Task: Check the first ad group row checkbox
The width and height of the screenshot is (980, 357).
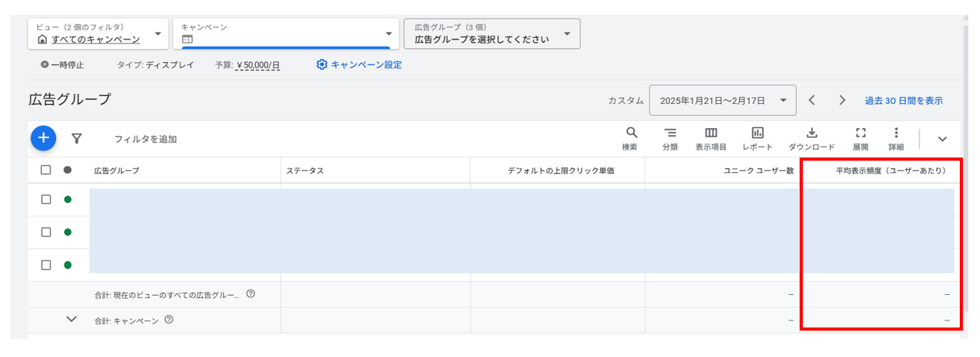Action: (46, 199)
